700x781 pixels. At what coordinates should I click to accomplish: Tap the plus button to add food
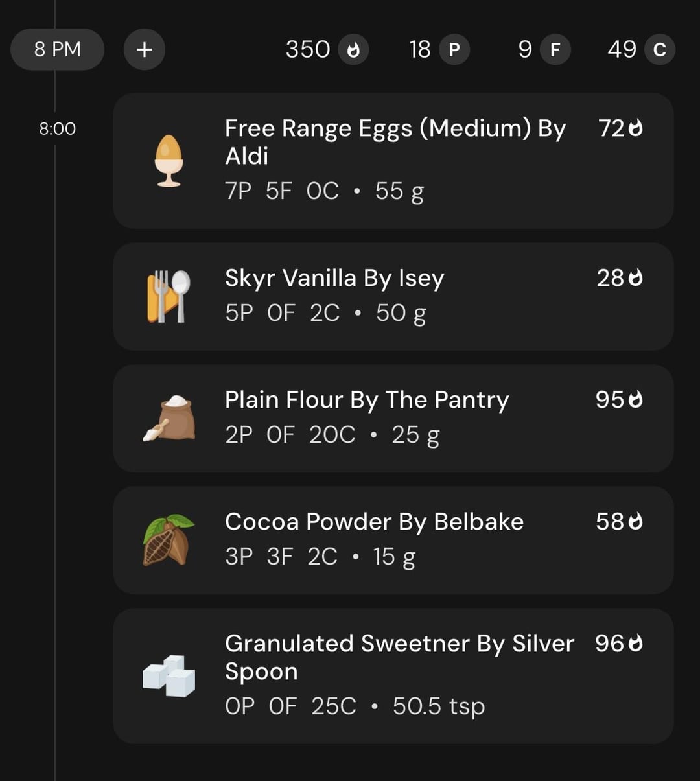click(x=145, y=49)
